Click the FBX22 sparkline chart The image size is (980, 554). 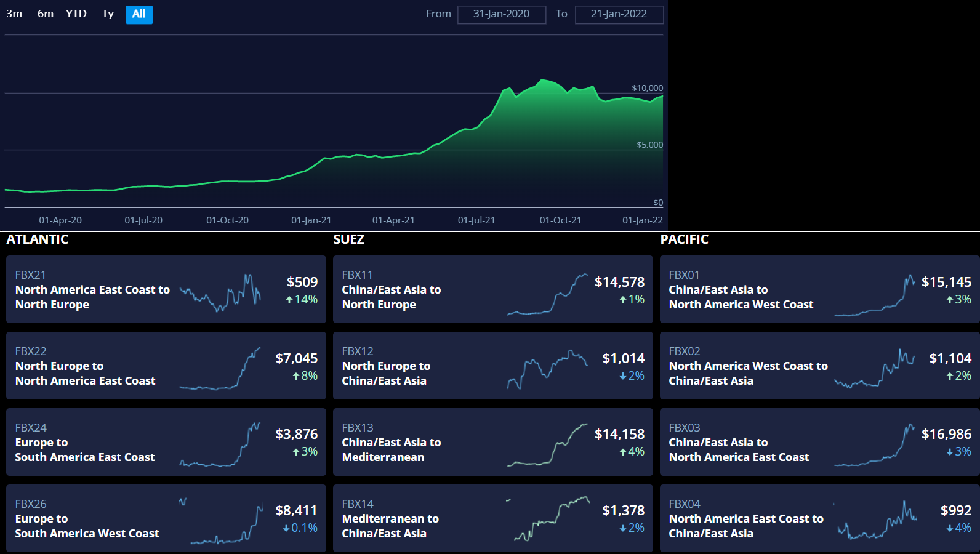[220, 368]
